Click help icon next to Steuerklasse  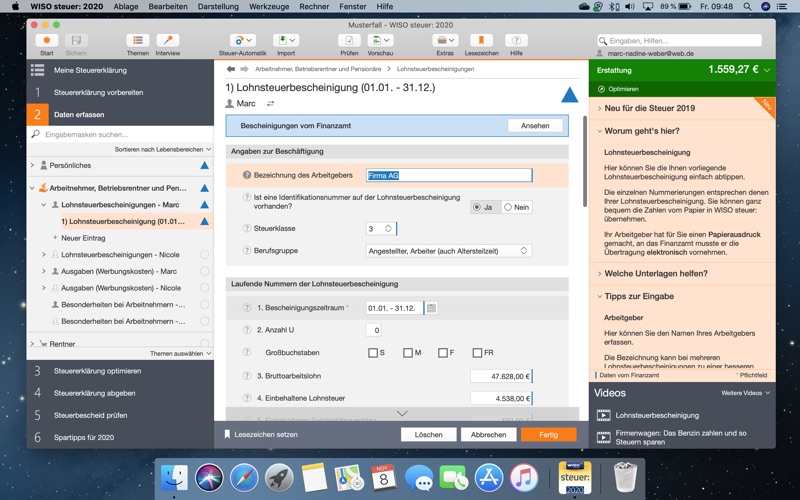click(x=247, y=228)
